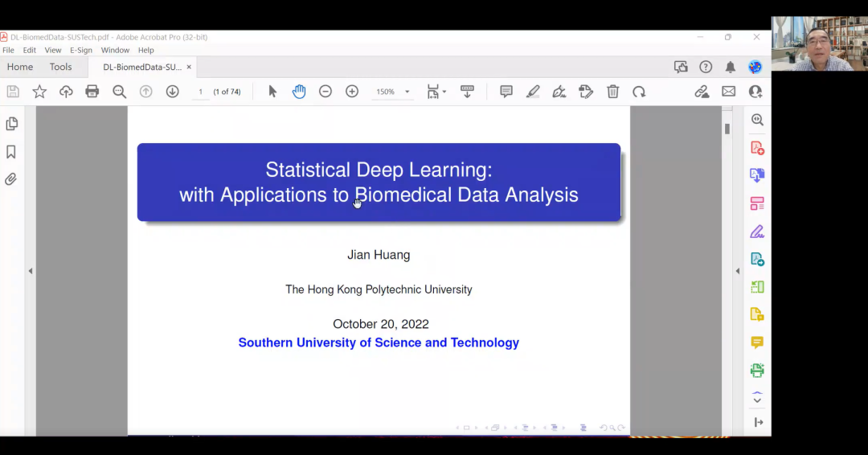Collapse the right tools pane arrow

coord(737,271)
